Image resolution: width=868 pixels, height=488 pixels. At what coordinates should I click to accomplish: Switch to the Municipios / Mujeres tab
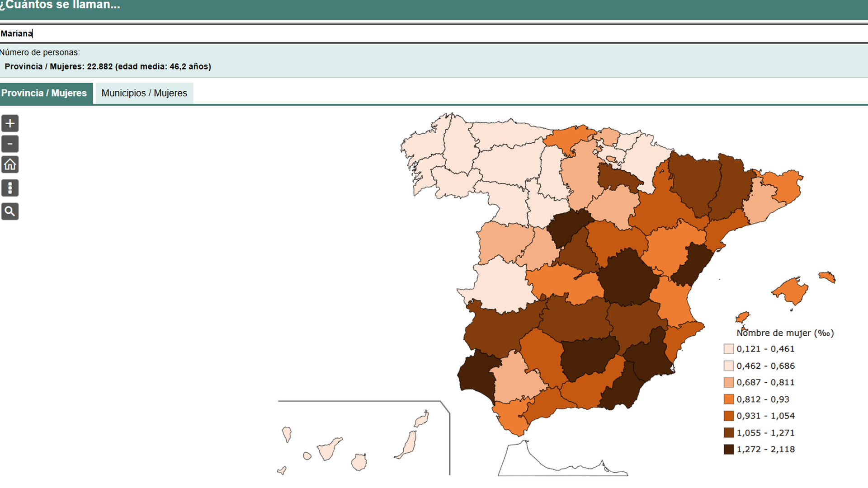click(144, 93)
